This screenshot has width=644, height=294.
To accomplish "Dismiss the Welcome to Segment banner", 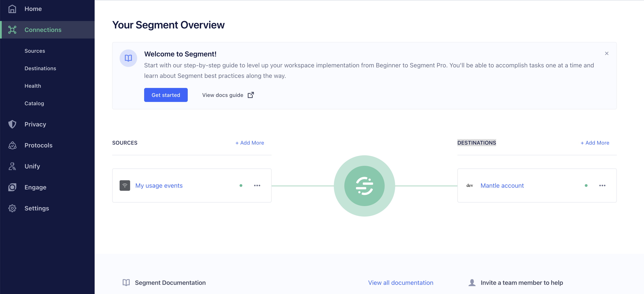I will click(x=607, y=53).
